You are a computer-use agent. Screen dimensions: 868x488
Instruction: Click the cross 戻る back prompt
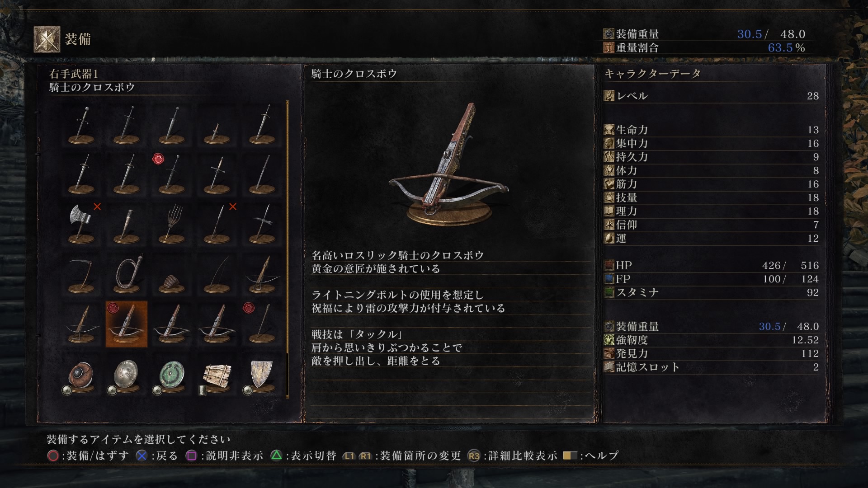[x=157, y=455]
